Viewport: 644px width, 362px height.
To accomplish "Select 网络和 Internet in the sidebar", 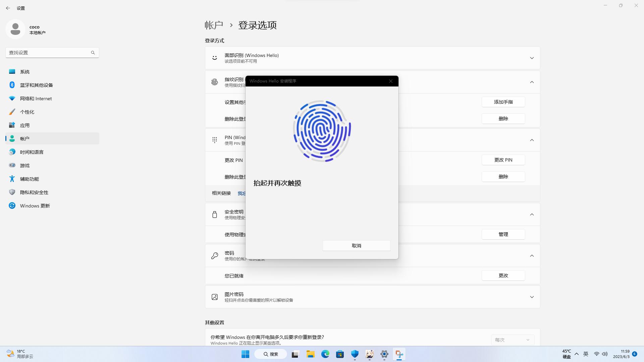I will pos(36,98).
